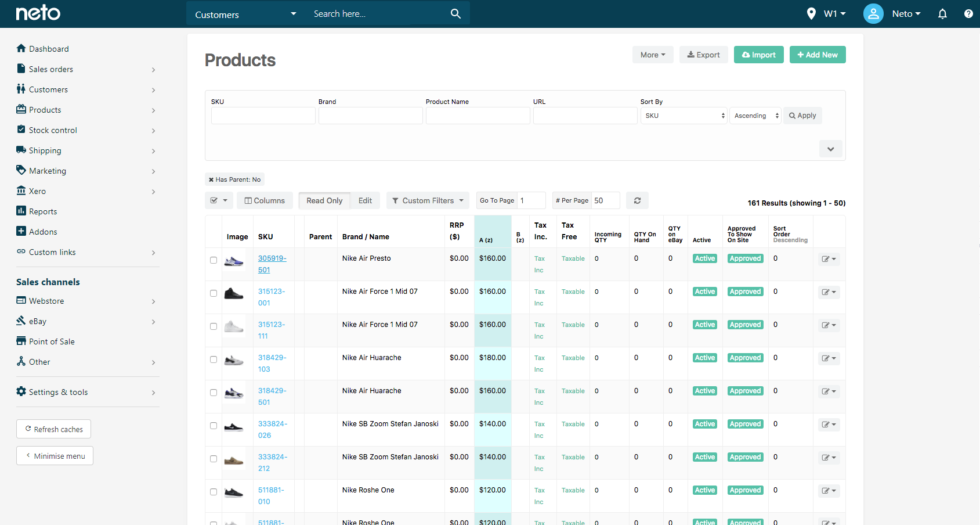Click the Other network icon
980x525 pixels.
21,361
